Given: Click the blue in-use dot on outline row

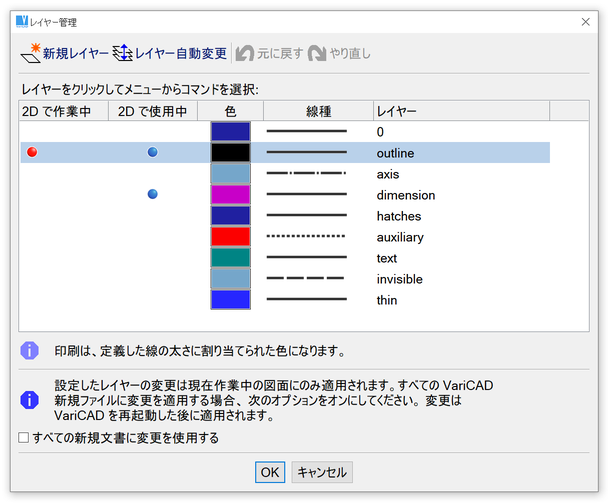Looking at the screenshot, I should [152, 152].
